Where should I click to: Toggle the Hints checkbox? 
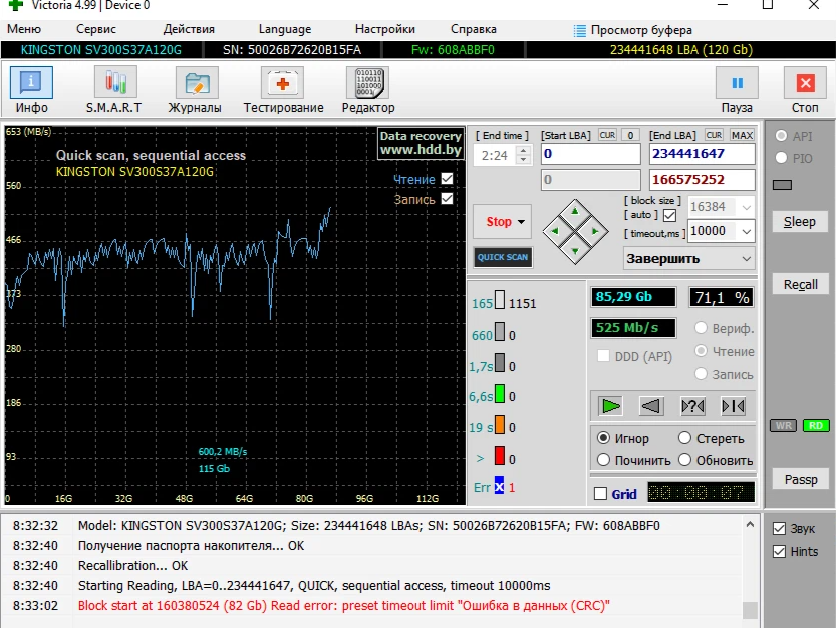coord(779,551)
